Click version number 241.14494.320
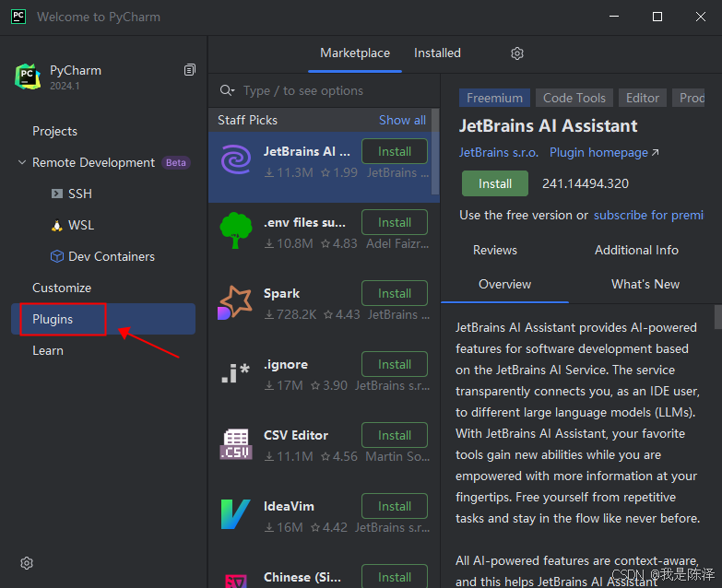The image size is (722, 588). (586, 183)
